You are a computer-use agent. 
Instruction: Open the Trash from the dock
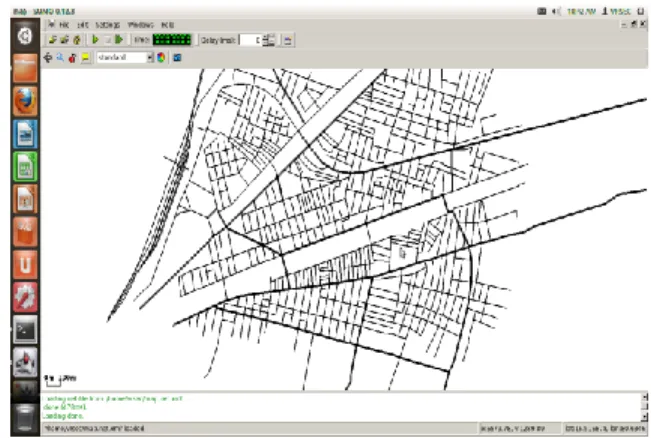pos(25,417)
